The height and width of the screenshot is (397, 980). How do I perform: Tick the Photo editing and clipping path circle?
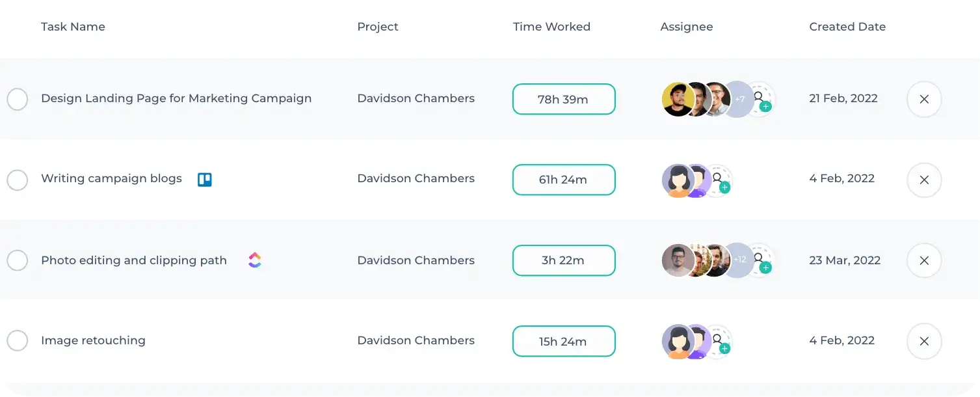point(18,261)
